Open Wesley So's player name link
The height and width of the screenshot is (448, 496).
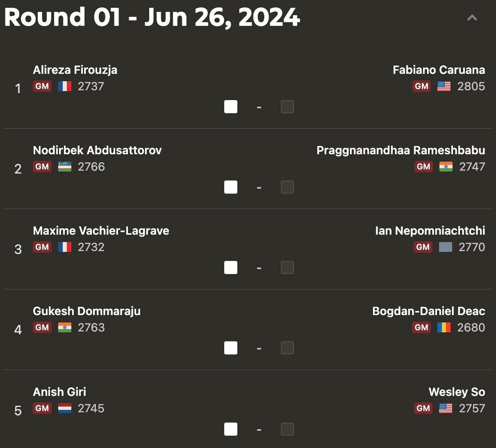[457, 392]
